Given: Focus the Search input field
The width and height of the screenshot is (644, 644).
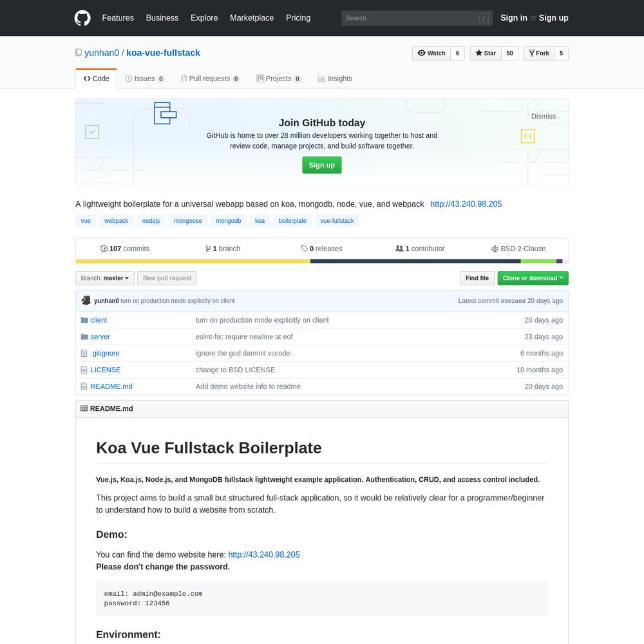Looking at the screenshot, I should click(x=417, y=18).
